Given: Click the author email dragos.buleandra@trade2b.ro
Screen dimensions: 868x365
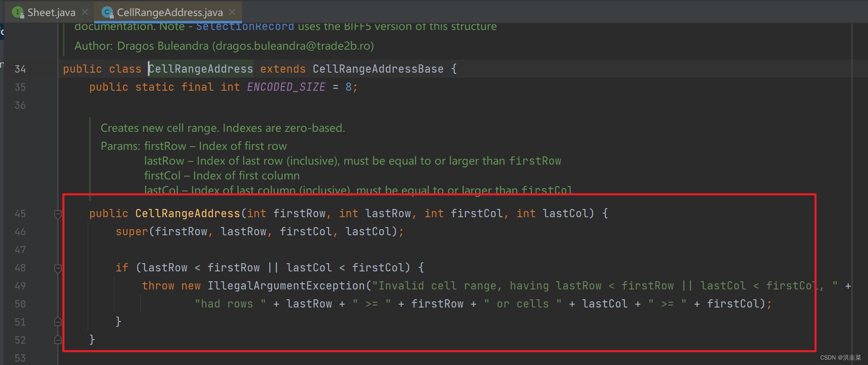Looking at the screenshot, I should [x=293, y=46].
